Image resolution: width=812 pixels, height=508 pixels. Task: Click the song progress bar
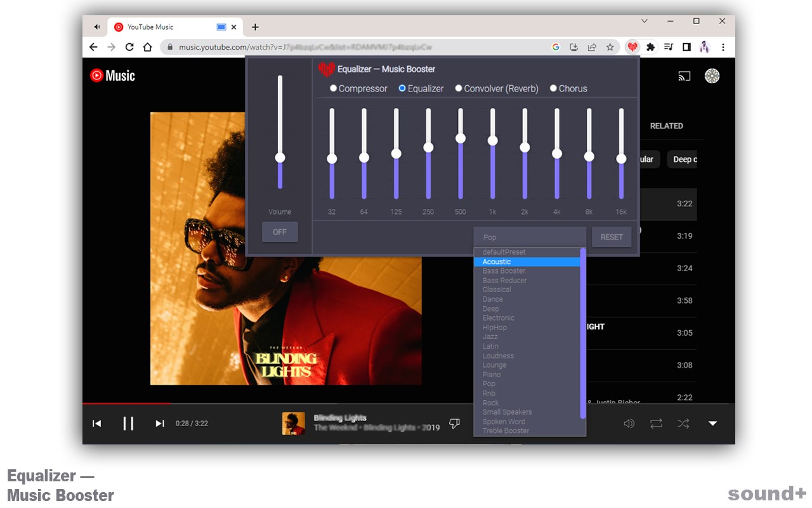pos(409,403)
